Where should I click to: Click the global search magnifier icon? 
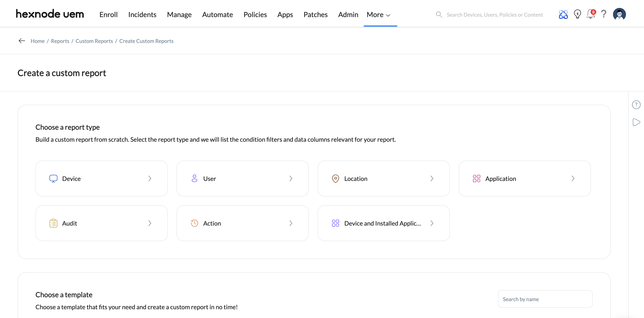point(439,14)
